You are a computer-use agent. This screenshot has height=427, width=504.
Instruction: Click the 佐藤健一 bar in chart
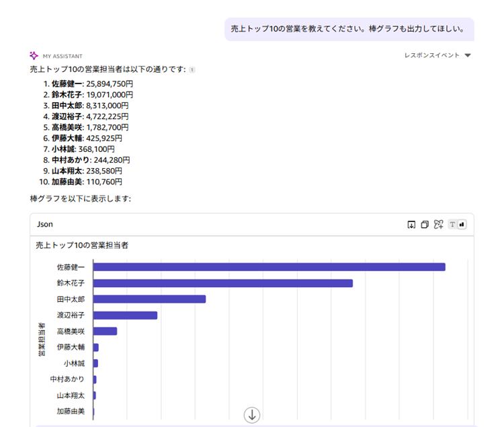pos(269,267)
